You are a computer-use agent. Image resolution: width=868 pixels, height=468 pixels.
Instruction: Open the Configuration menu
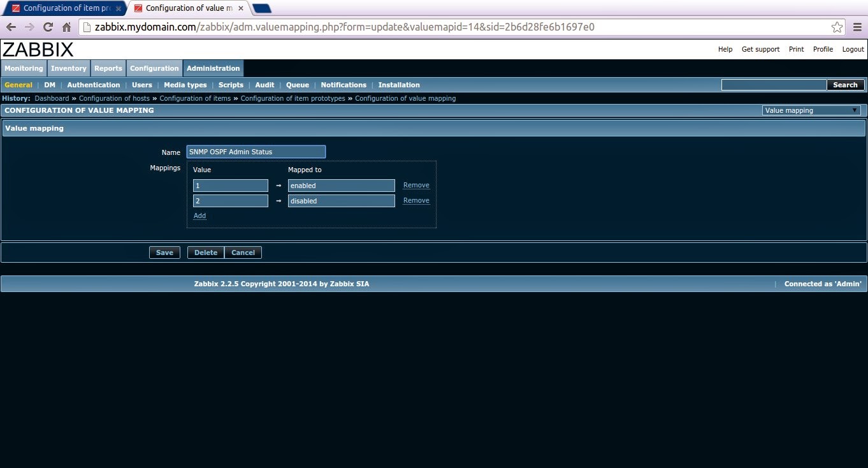(x=154, y=68)
